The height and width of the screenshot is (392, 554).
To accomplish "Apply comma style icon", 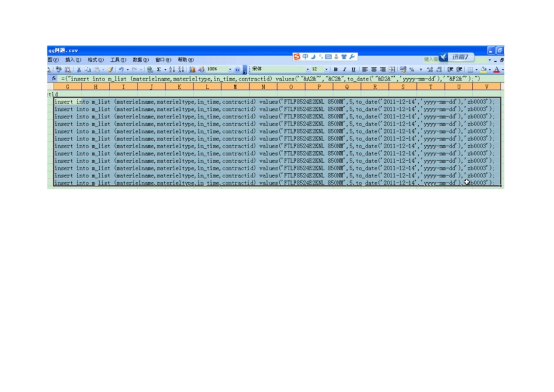I will (x=421, y=69).
